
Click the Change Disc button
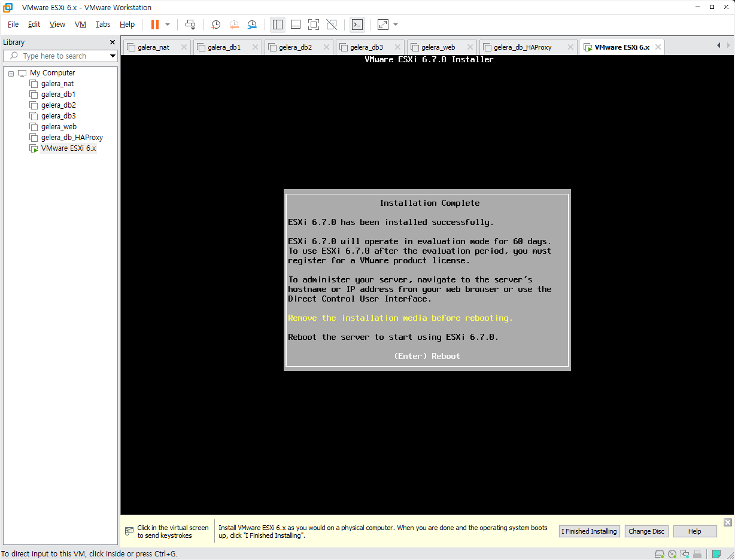[x=646, y=531]
